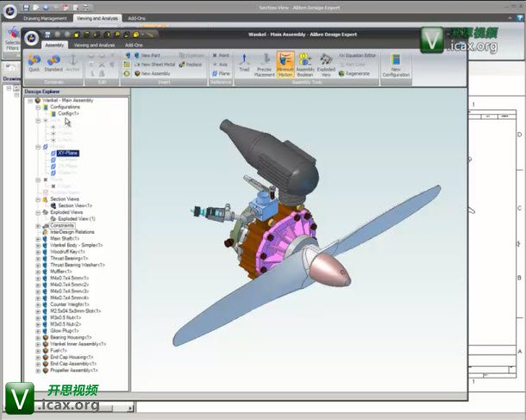Screen dimensions: 526x420
Task: Select the Assembly ribbon tab
Action: [x=54, y=45]
